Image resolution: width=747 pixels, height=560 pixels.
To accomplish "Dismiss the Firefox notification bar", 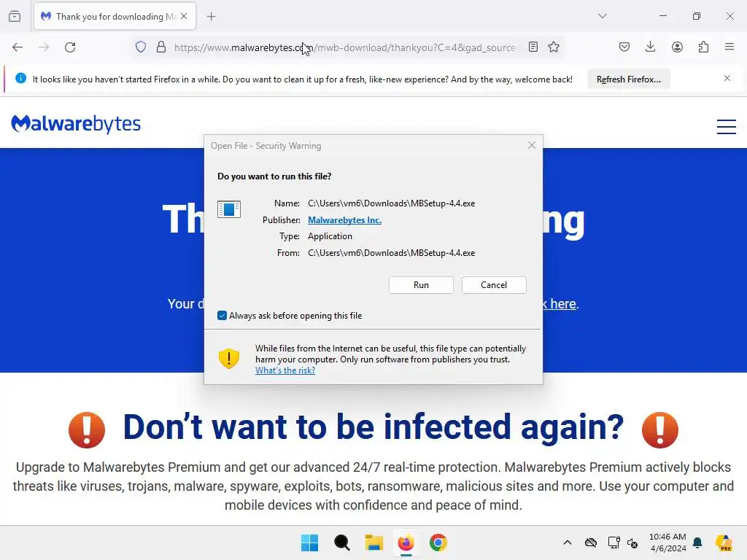I will tap(727, 78).
